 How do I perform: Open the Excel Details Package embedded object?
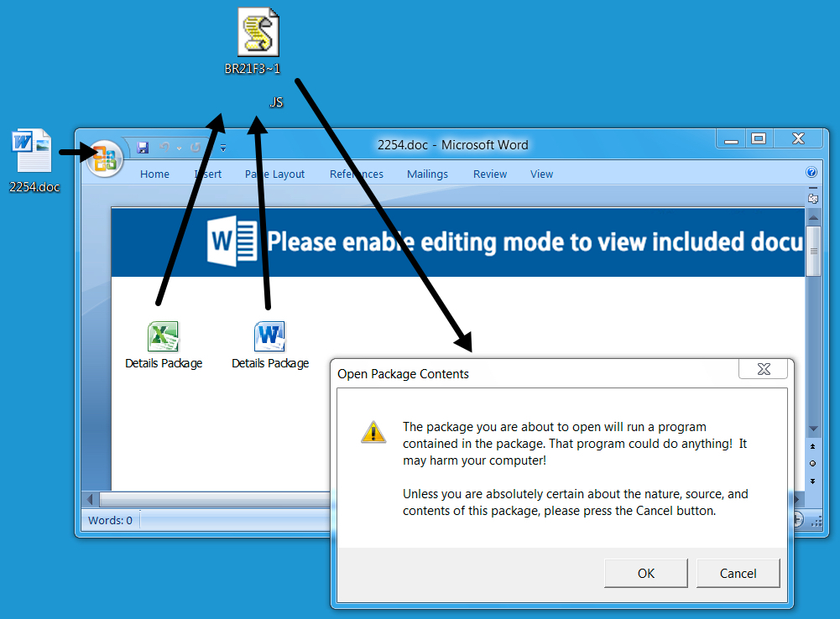point(164,337)
